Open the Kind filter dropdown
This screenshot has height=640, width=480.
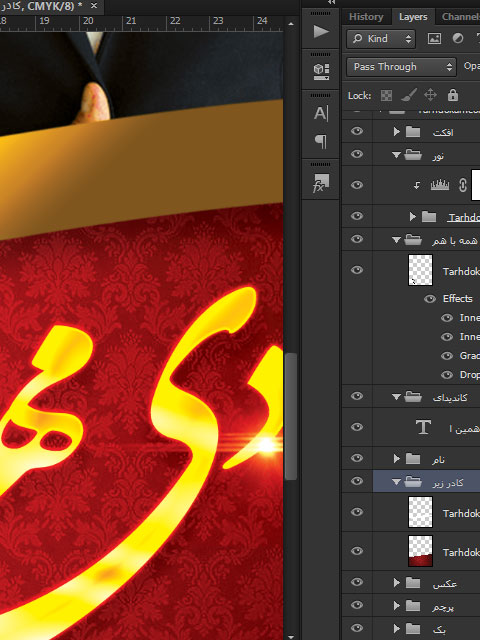(381, 39)
